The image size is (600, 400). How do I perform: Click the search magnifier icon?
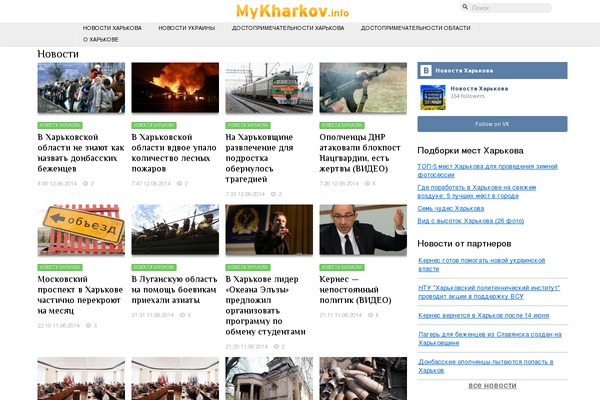click(x=465, y=7)
